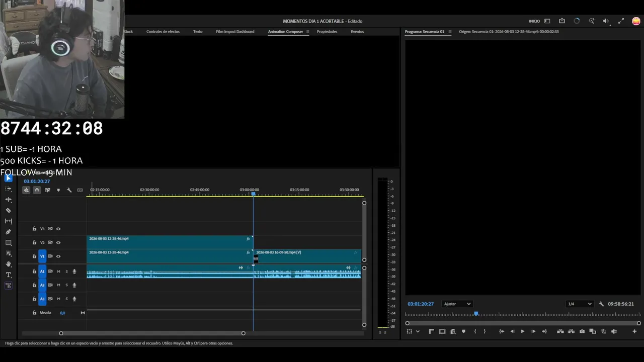Open the Origen source monitor tab
Viewport: 644px width, 362px height.
(509, 32)
